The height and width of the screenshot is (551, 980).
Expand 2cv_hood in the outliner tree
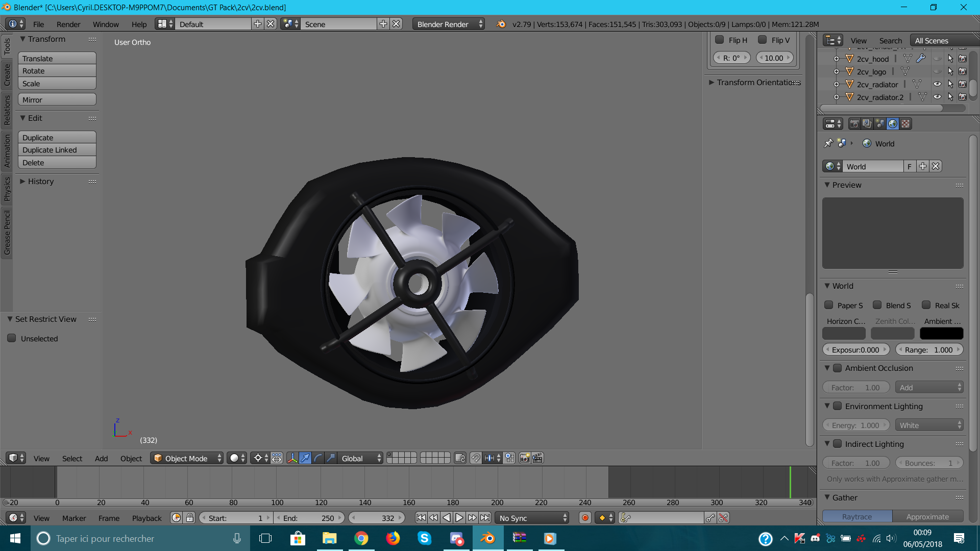click(x=836, y=59)
